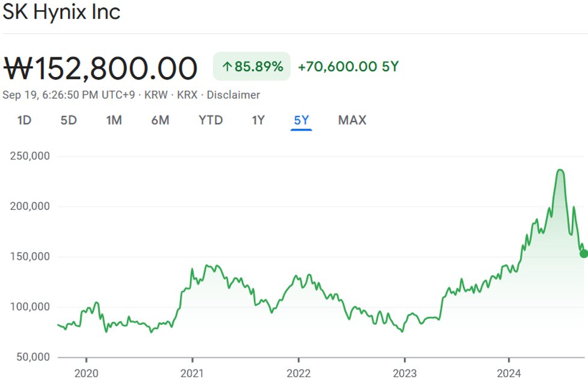Show the 1M chart range
This screenshot has width=588, height=379.
(114, 120)
